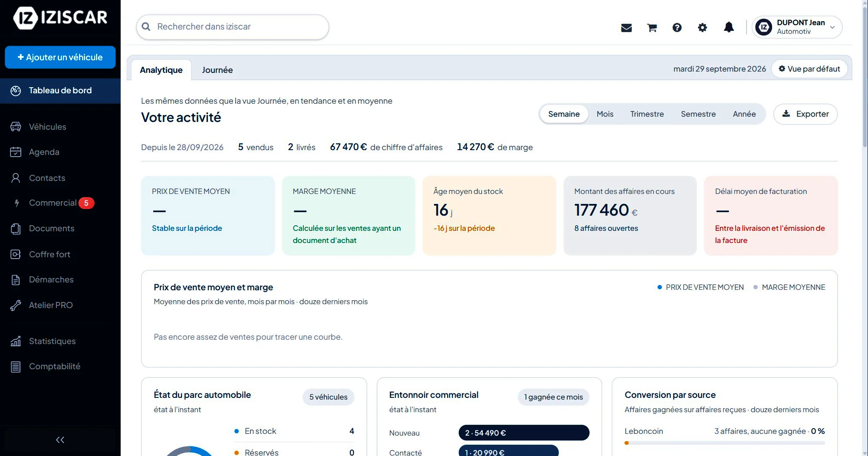Open settings gear icon in header

[702, 28]
